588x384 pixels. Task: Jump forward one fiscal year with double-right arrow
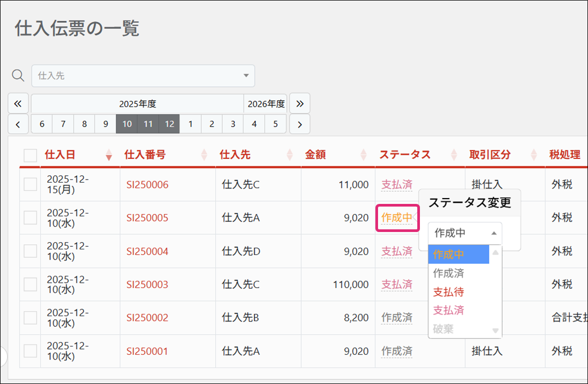pos(300,103)
